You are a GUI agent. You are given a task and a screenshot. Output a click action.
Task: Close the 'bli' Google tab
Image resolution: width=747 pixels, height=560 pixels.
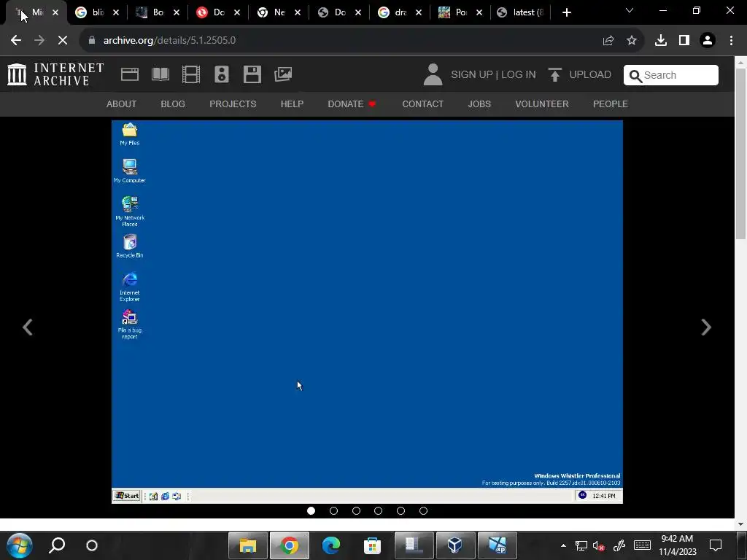(116, 13)
